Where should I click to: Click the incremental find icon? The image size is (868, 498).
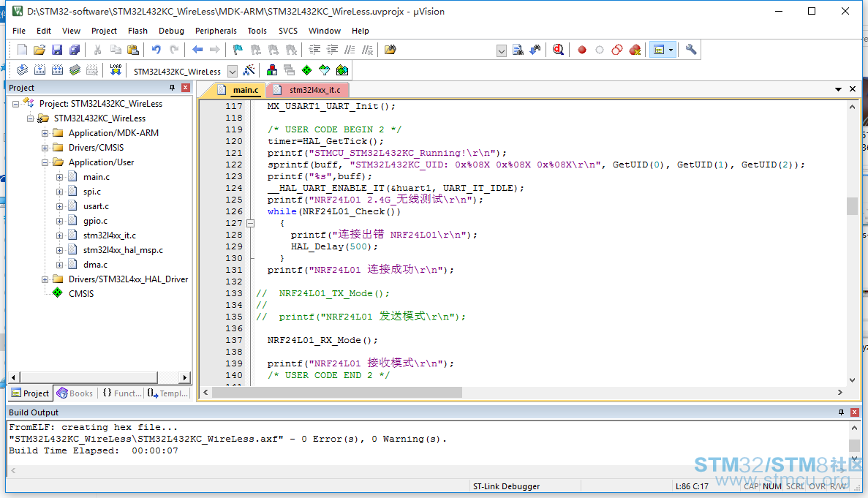tap(535, 50)
